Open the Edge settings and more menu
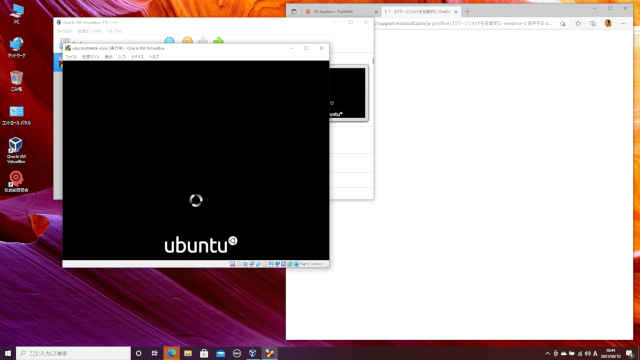Viewport: 640px width, 360px height. [623, 24]
